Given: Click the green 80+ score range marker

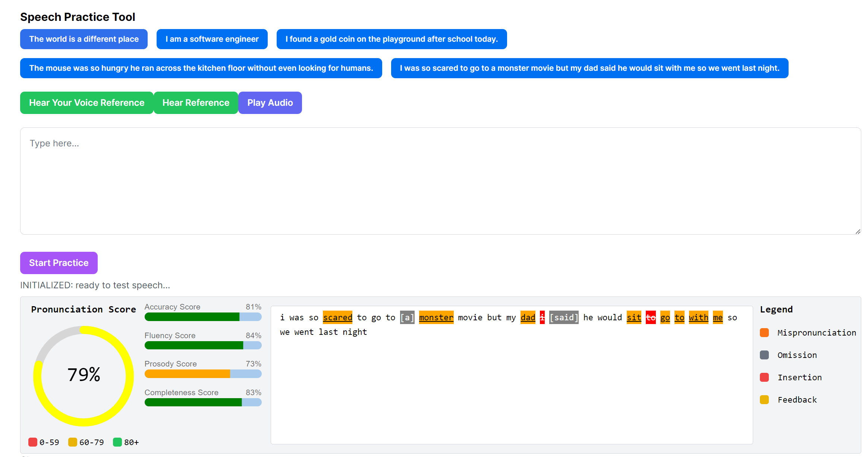Looking at the screenshot, I should pos(117,442).
